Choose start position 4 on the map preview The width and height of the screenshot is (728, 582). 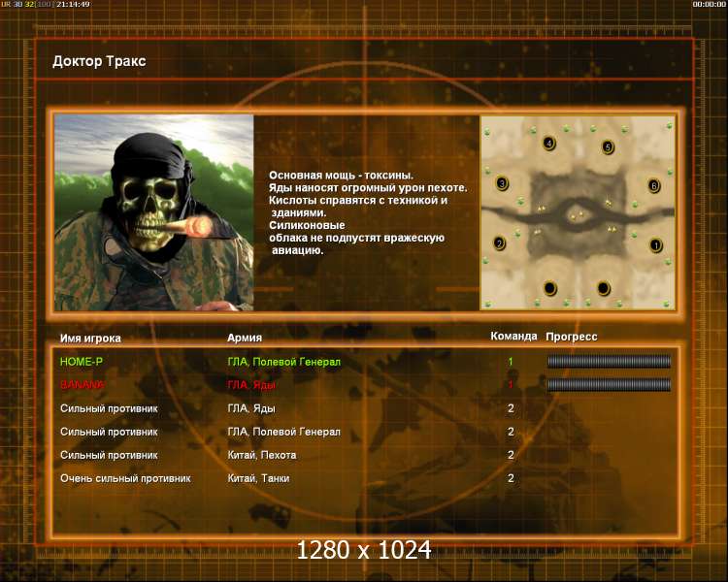point(549,144)
